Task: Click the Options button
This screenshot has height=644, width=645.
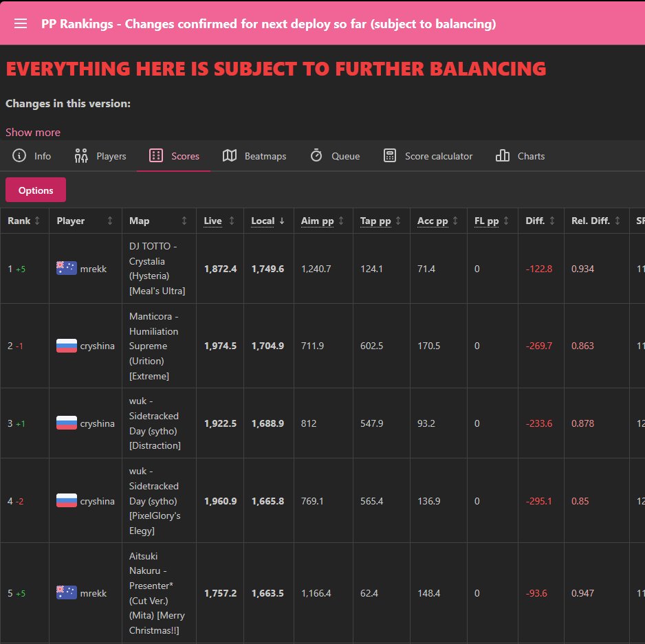Action: click(x=36, y=190)
